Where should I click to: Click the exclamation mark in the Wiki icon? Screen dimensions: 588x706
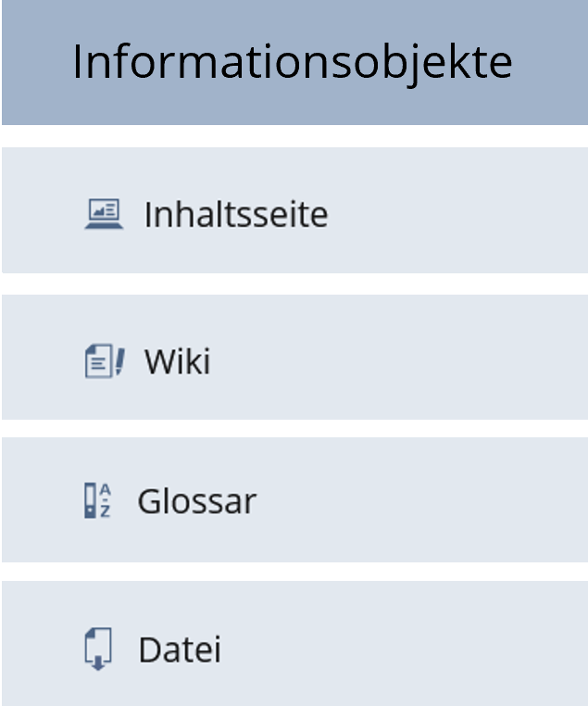(x=118, y=360)
